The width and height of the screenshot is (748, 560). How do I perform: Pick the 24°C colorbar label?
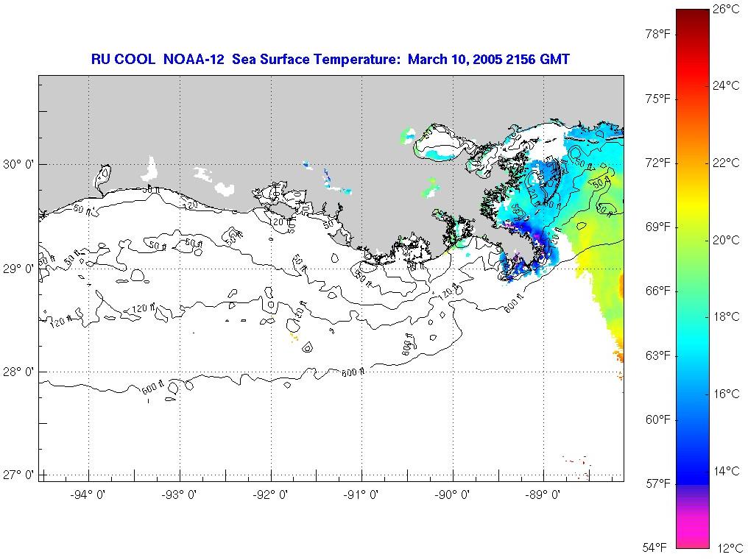[x=726, y=85]
